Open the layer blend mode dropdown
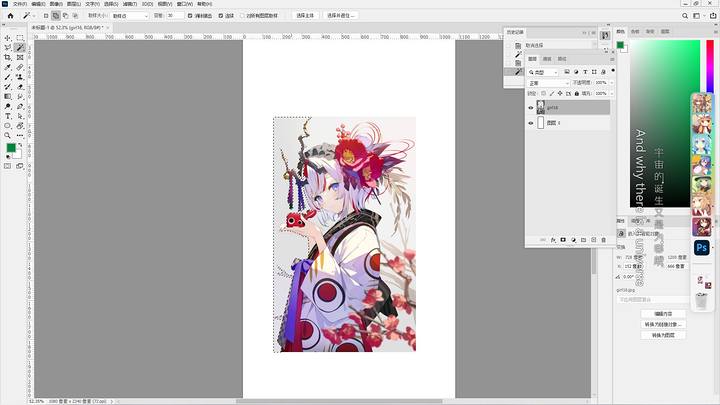This screenshot has width=720, height=405. (x=548, y=83)
